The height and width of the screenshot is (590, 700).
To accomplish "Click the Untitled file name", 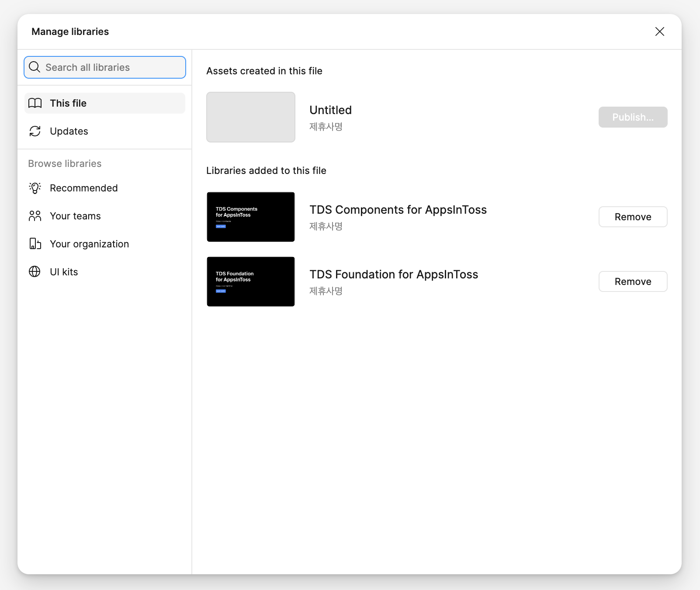I will coord(331,110).
